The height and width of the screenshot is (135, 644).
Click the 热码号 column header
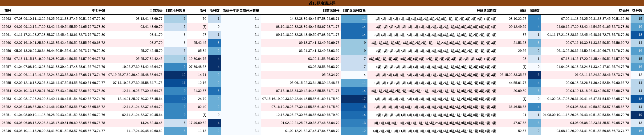click(624, 11)
